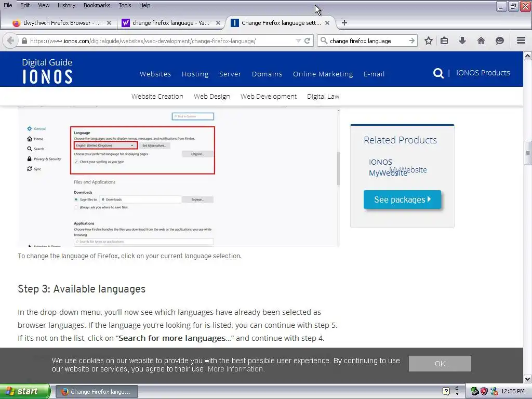Open the View menu

point(44,5)
